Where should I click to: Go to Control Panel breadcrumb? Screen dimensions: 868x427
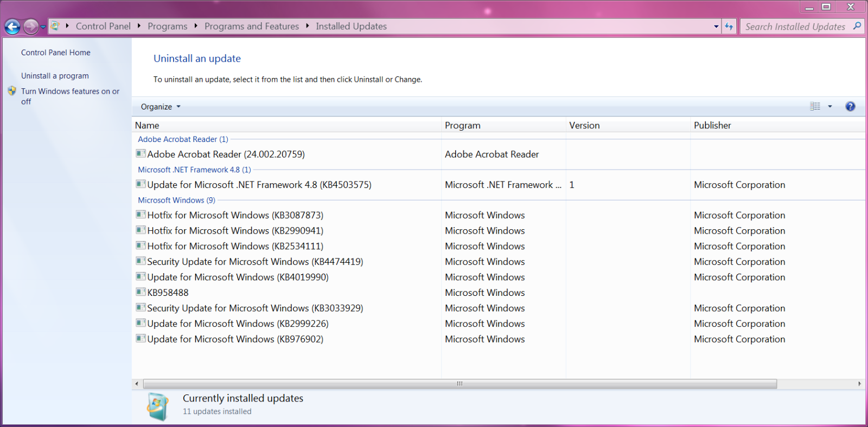103,26
